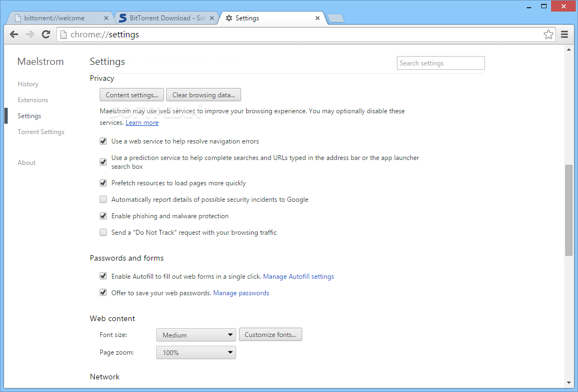Click the BitTorrent Download tab S icon
The image size is (578, 392).
[x=123, y=18]
